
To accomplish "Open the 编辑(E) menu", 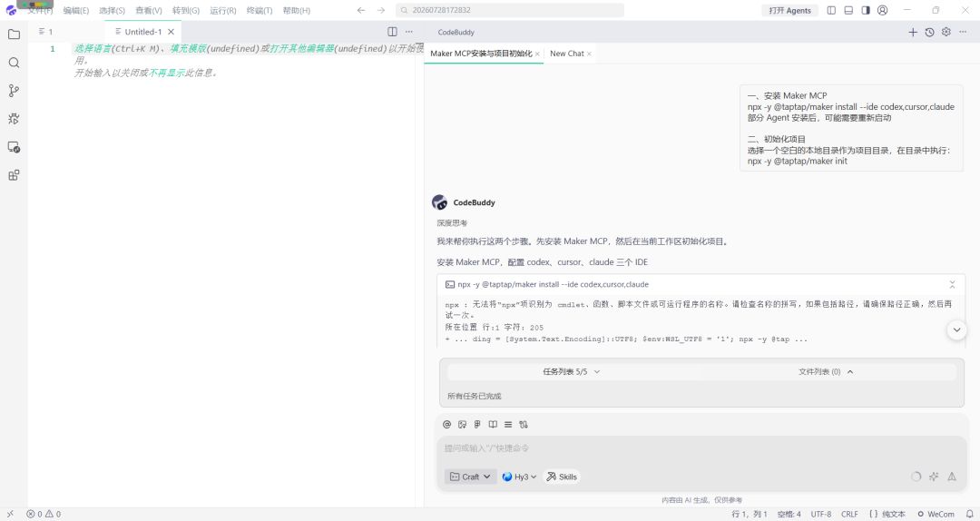I will coord(75,11).
